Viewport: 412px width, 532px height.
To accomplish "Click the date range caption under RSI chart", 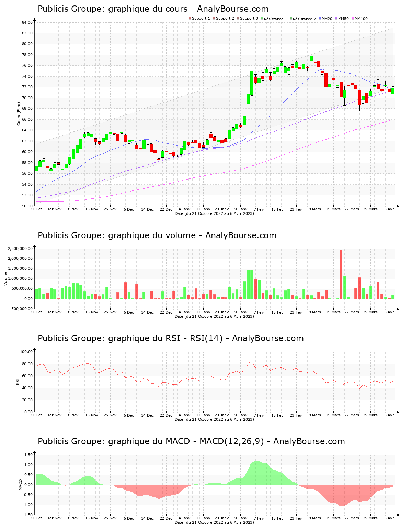I will (214, 419).
